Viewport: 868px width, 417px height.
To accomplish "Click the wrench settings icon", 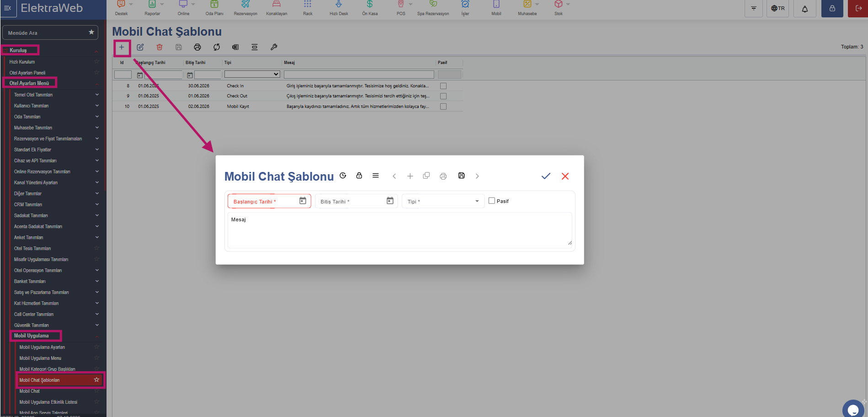I will 274,47.
